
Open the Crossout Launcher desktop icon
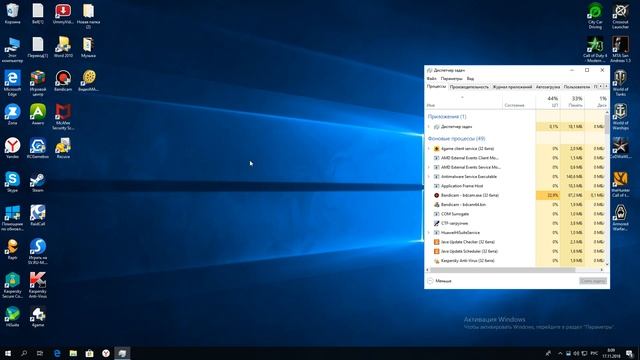click(620, 16)
